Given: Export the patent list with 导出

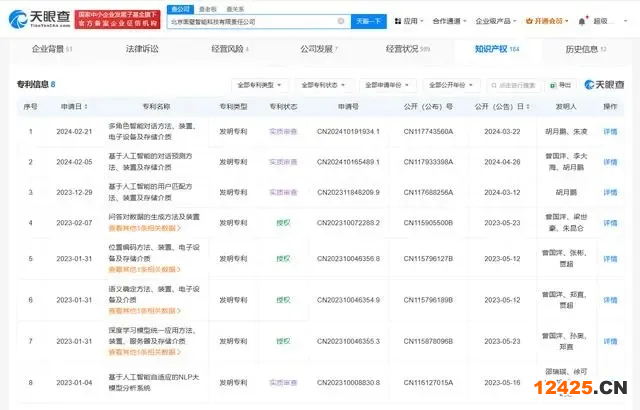Looking at the screenshot, I should click(x=560, y=85).
